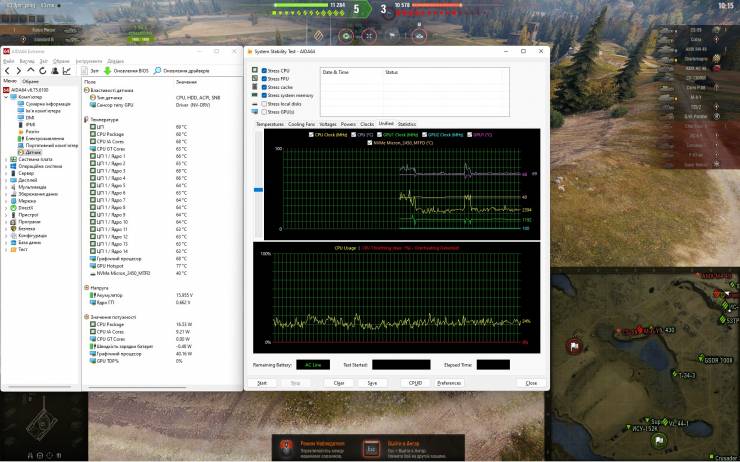Click the horizontal scrollbar under AIDA64 tree
Image resolution: width=740 pixels, height=462 pixels.
41,388
